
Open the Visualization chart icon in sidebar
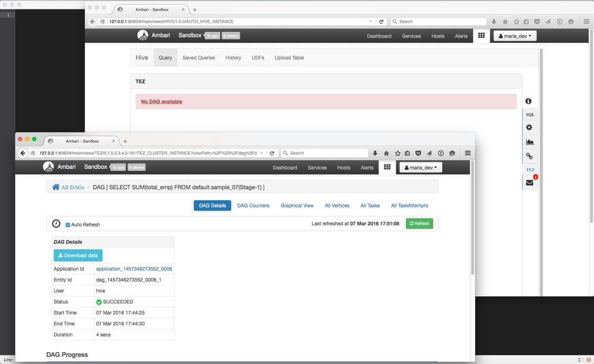530,142
